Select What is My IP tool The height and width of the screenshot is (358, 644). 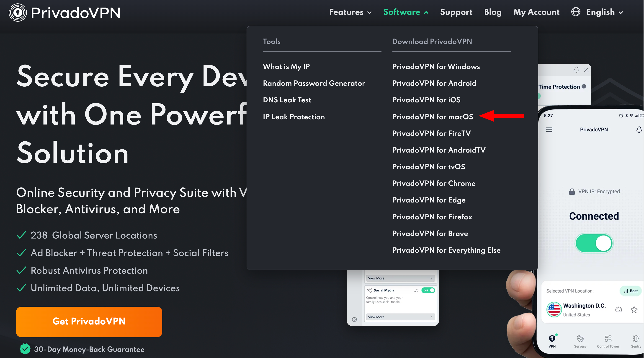coord(286,67)
